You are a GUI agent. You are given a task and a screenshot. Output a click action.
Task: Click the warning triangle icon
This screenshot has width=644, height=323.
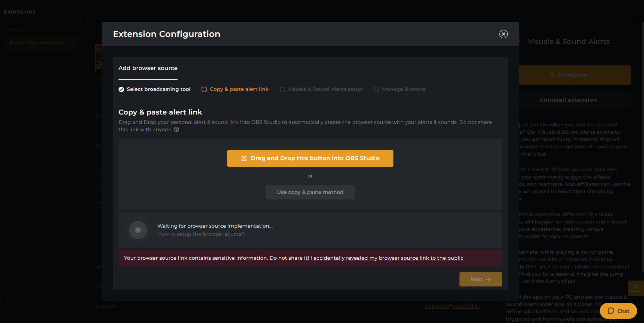click(636, 288)
